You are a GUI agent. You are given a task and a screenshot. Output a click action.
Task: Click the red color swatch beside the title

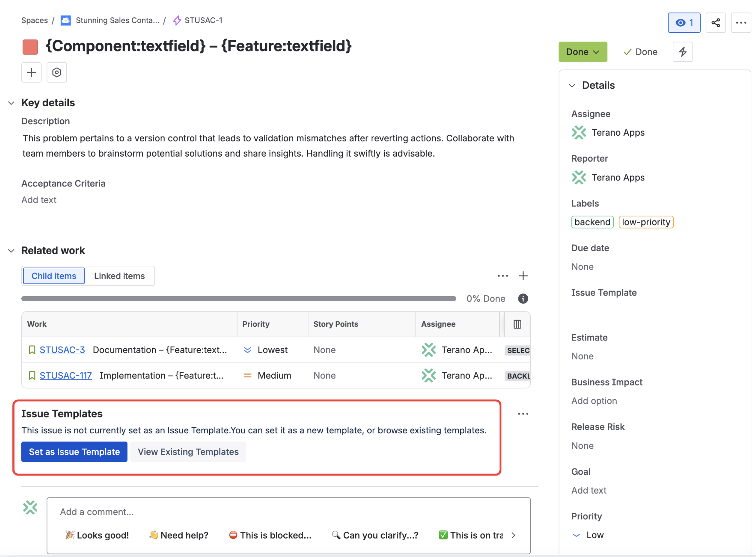point(30,46)
